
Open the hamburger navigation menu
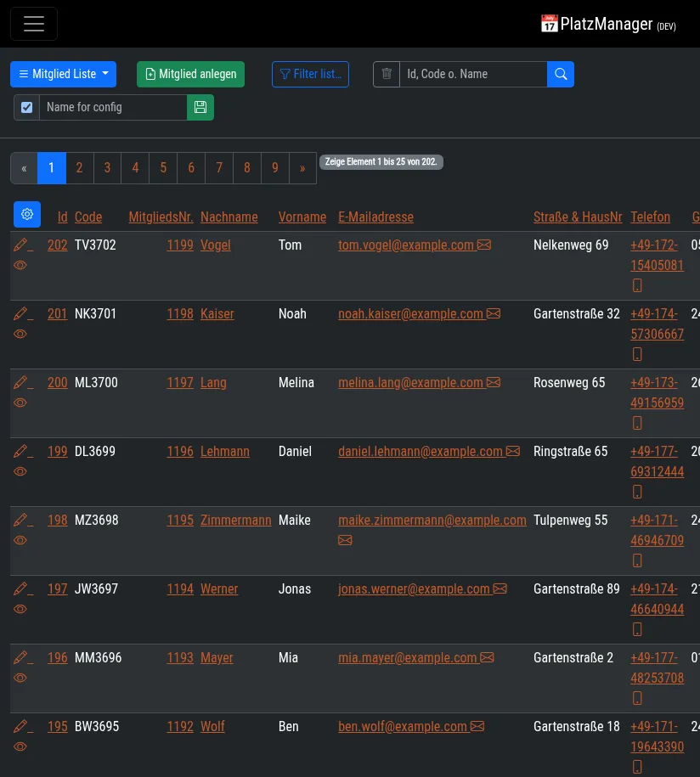pos(34,24)
